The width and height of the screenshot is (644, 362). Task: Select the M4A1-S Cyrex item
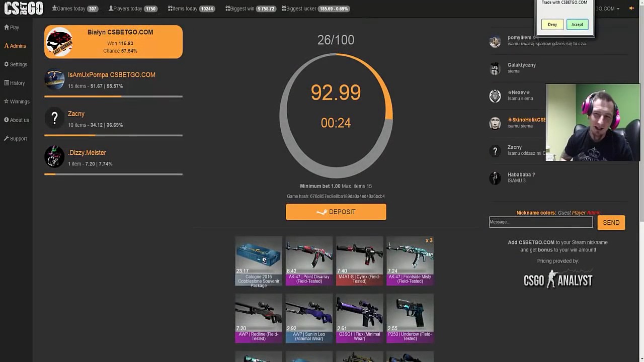point(359,261)
